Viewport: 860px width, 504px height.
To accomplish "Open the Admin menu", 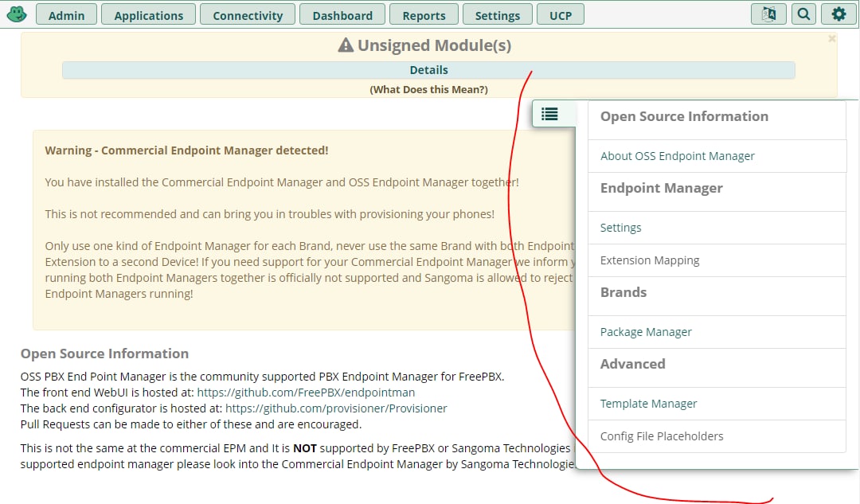I will 66,15.
